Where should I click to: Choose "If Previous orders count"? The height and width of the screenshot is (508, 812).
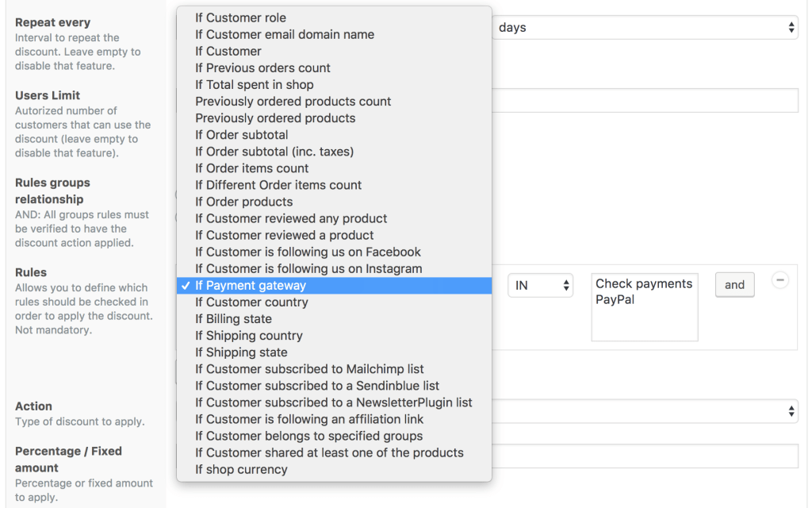tap(262, 67)
